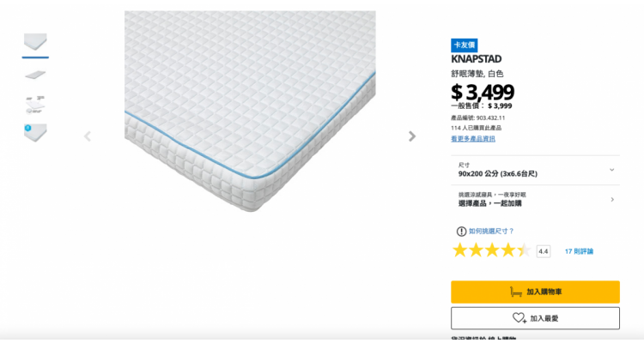The height and width of the screenshot is (343, 644).
Task: Expand the 尺寸 90x200 公分 dropdown
Action: click(x=535, y=170)
